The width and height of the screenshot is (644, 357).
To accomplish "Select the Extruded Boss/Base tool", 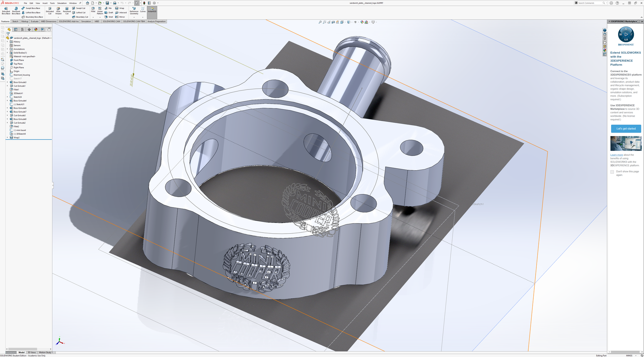I will (x=6, y=10).
